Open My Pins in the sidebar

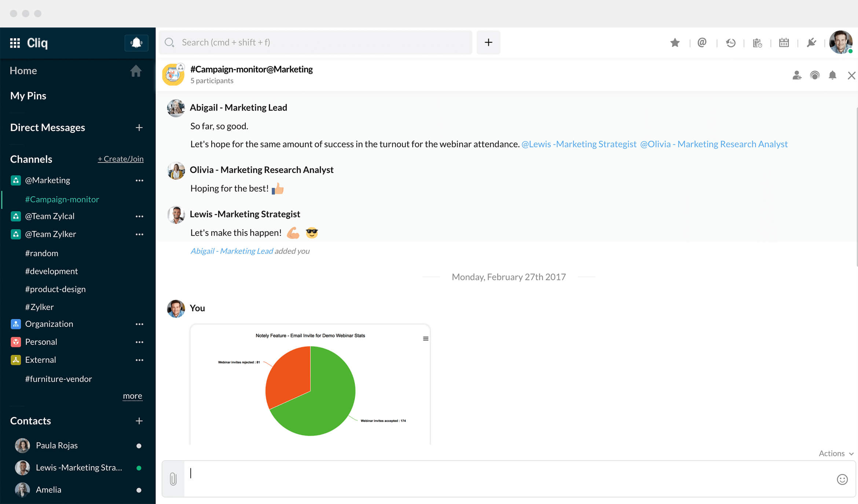point(28,96)
